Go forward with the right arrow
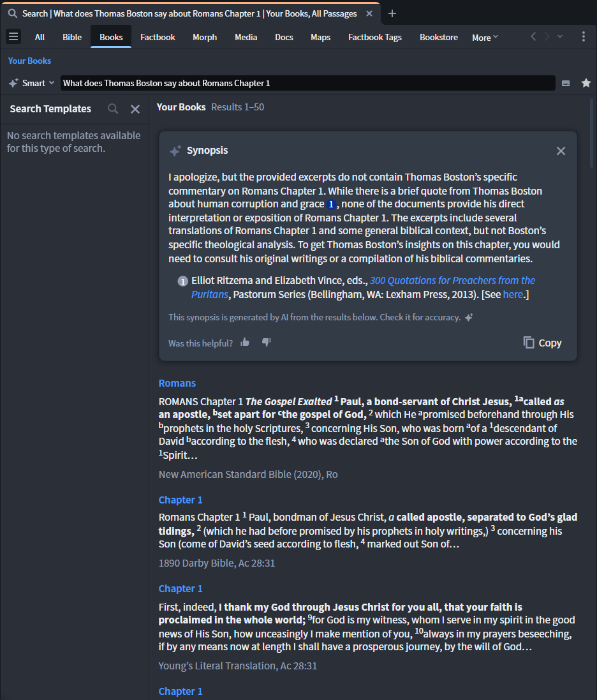 coord(547,36)
